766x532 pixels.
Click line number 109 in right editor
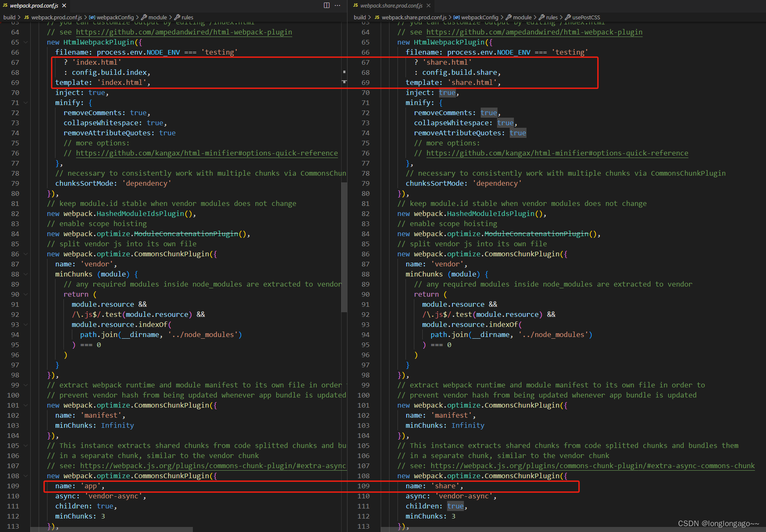pos(363,486)
